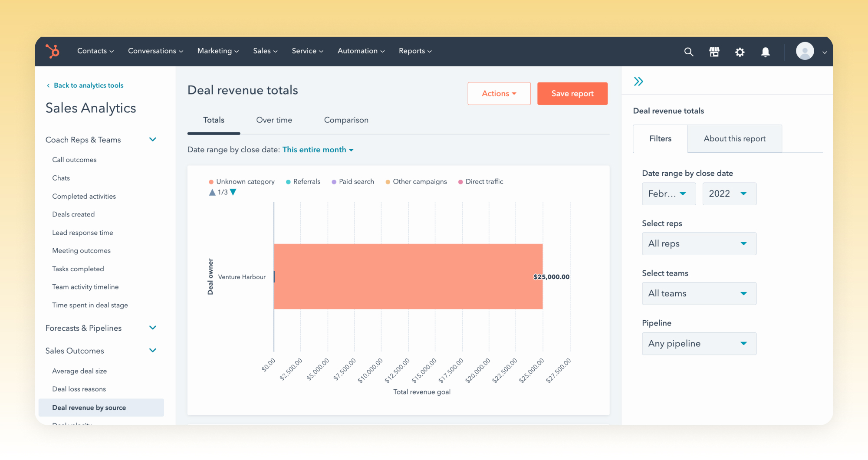Viewport: 868px width, 460px height.
Task: Toggle Referrals legend series
Action: [303, 181]
